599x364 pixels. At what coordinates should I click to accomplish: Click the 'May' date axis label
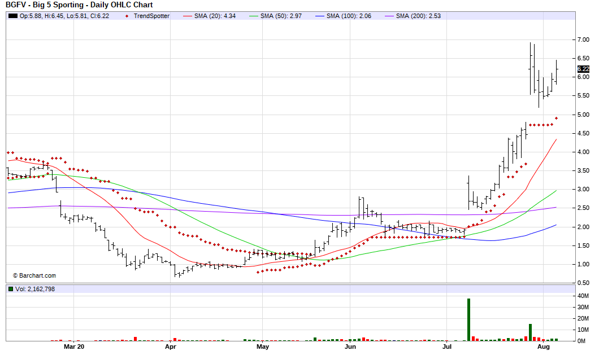[x=262, y=347]
